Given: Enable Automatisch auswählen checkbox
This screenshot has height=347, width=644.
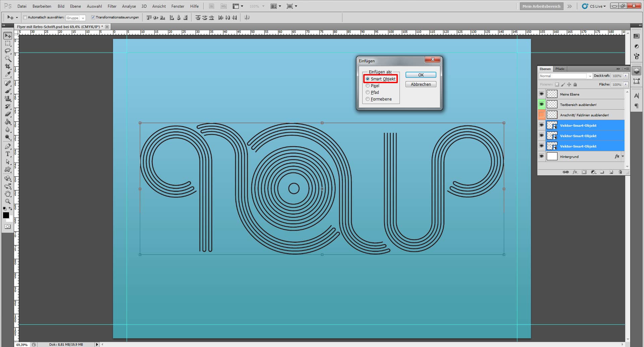Looking at the screenshot, I should (25, 17).
